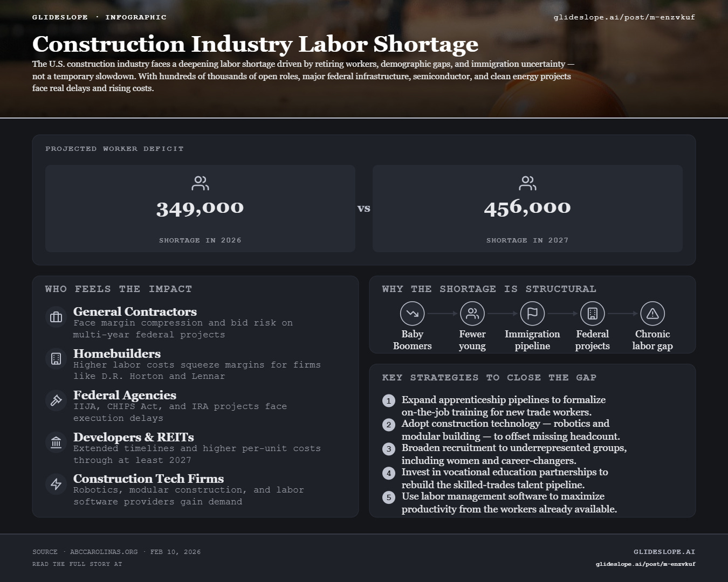The image size is (728, 582).
Task: Click the Federal projects building circle icon
Action: tap(592, 313)
